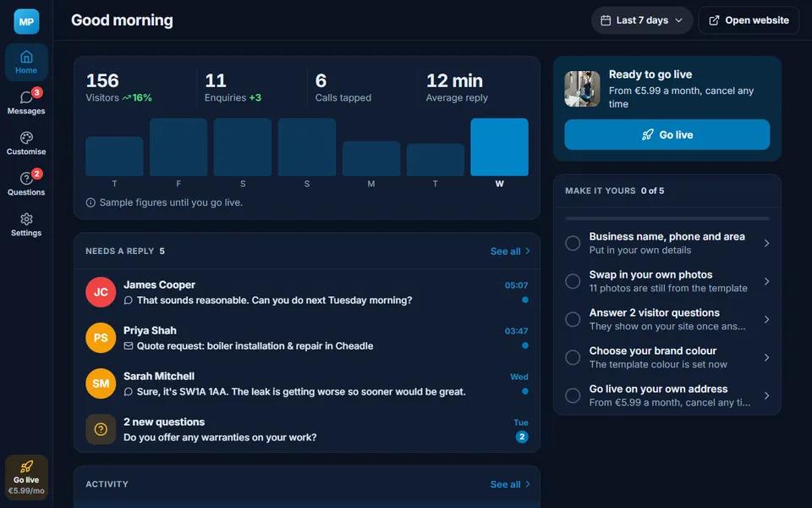Click the SM avatar
This screenshot has height=508, width=812.
tap(101, 384)
